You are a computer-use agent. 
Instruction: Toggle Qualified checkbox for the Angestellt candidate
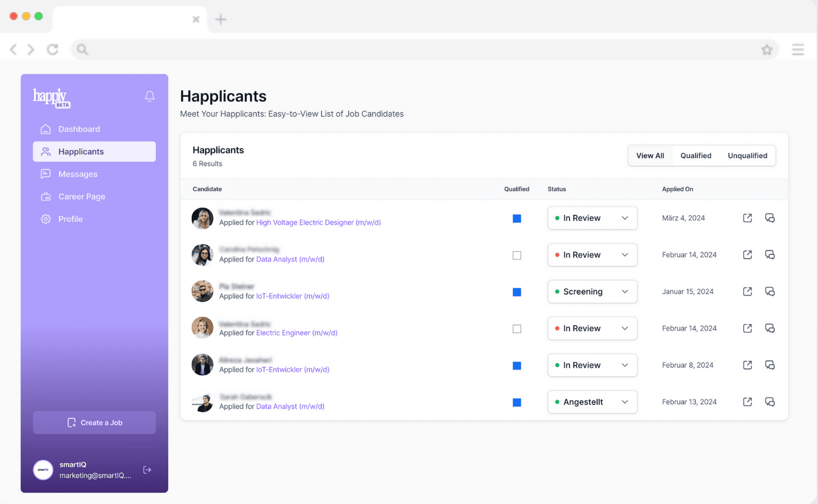tap(517, 402)
